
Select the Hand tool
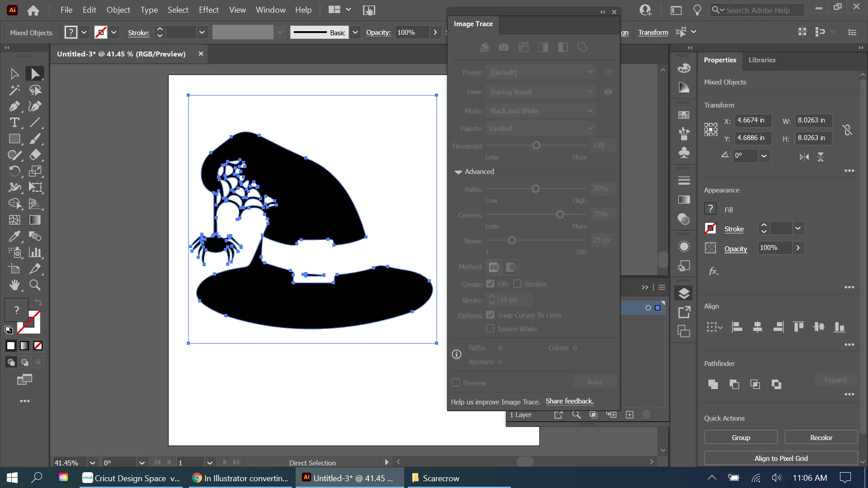pyautogui.click(x=14, y=285)
